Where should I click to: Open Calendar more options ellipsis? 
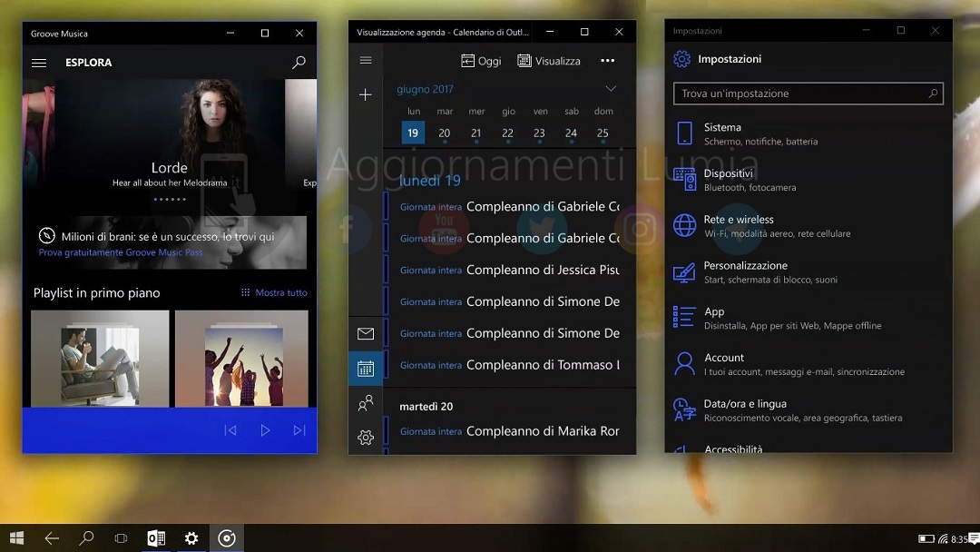(607, 61)
